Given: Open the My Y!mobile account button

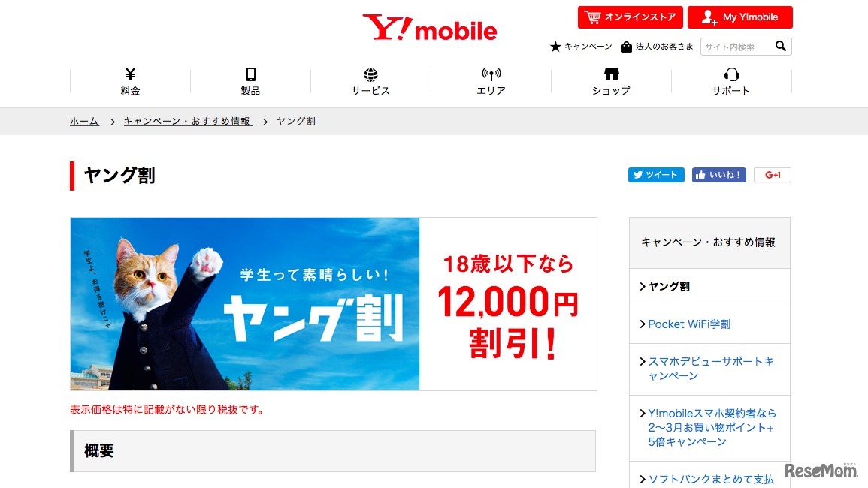Looking at the screenshot, I should tap(739, 17).
